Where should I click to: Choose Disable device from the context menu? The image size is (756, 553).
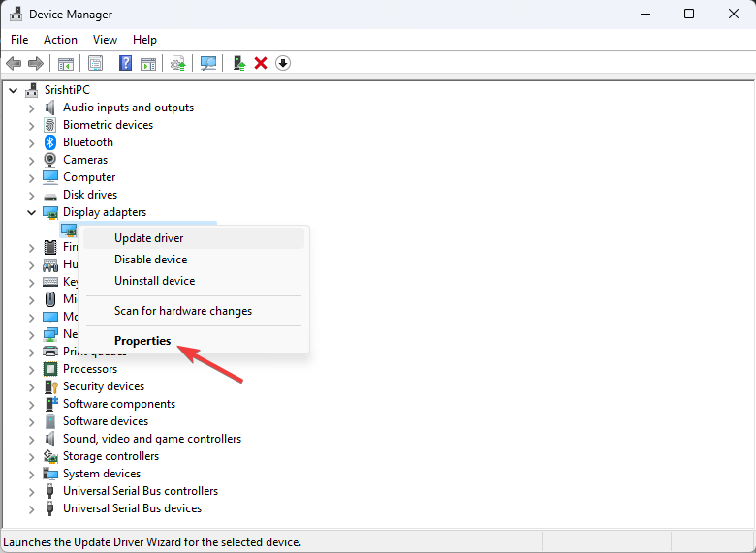[194, 260]
